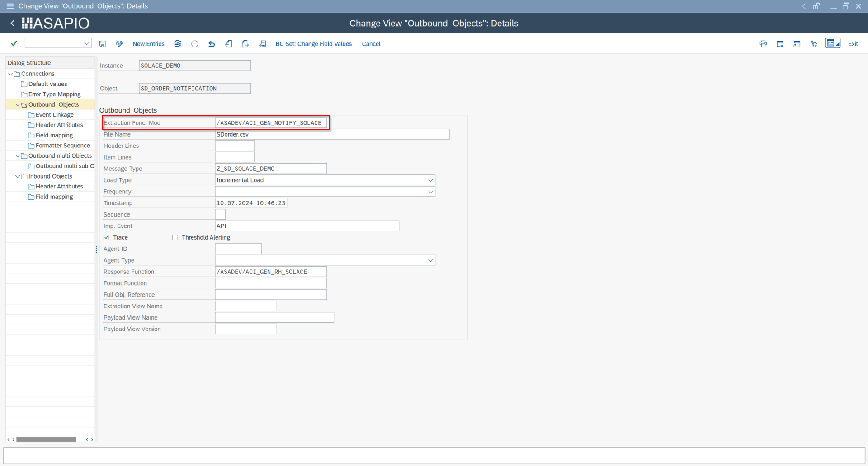Click the Copy As icon
The width and height of the screenshot is (868, 466).
(x=178, y=44)
